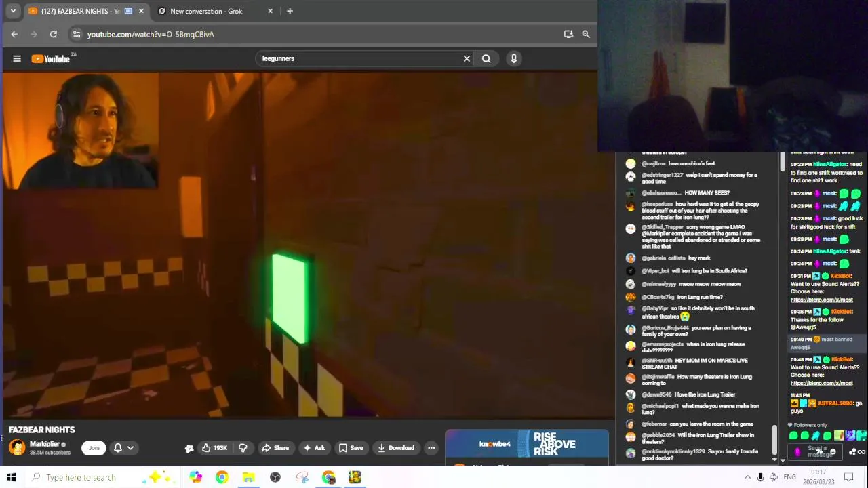Like the video with 193K likes
This screenshot has width=868, height=488.
coord(215,447)
